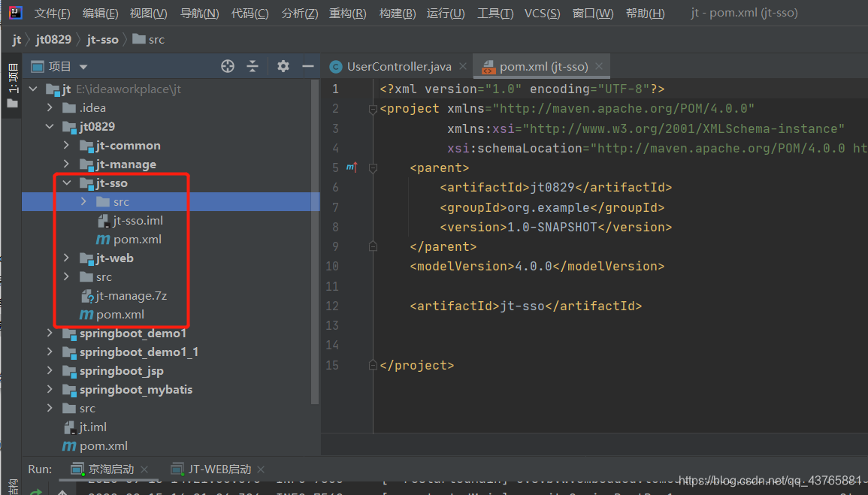This screenshot has width=868, height=495.
Task: Collapse the jt root project node
Action: (x=33, y=89)
